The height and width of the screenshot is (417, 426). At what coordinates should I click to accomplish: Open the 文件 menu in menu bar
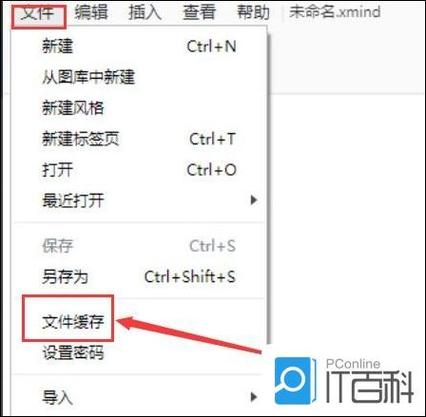pyautogui.click(x=37, y=14)
